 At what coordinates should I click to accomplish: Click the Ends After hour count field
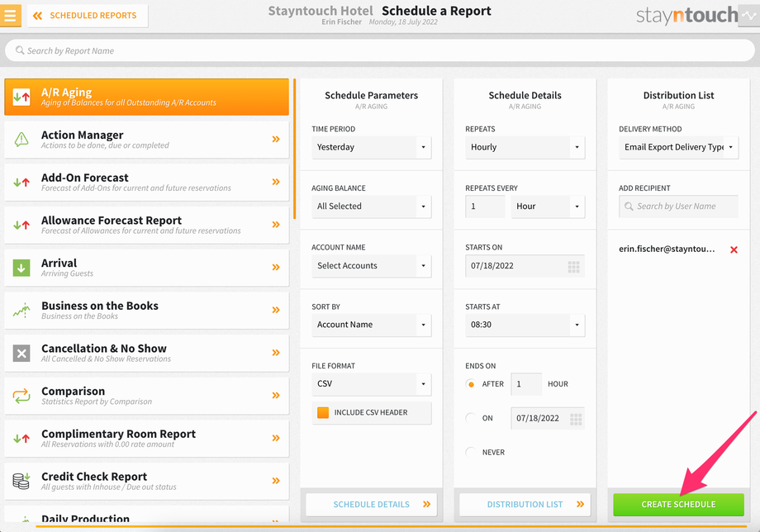[x=526, y=384]
